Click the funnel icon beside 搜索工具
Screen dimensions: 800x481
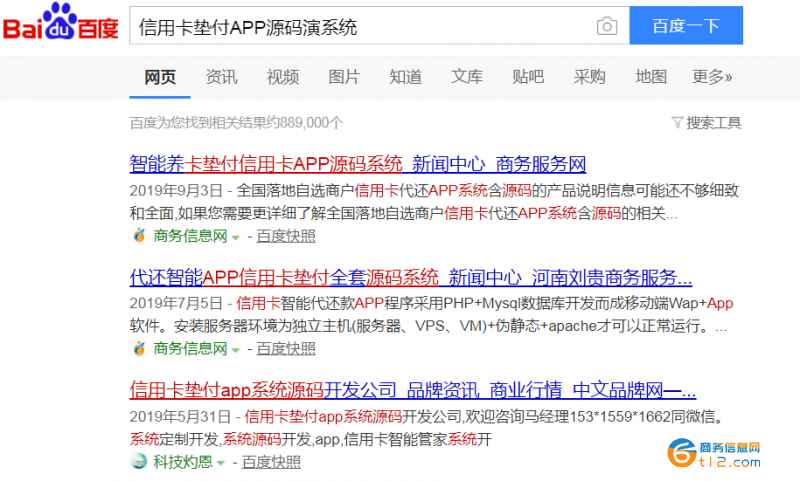click(x=677, y=122)
